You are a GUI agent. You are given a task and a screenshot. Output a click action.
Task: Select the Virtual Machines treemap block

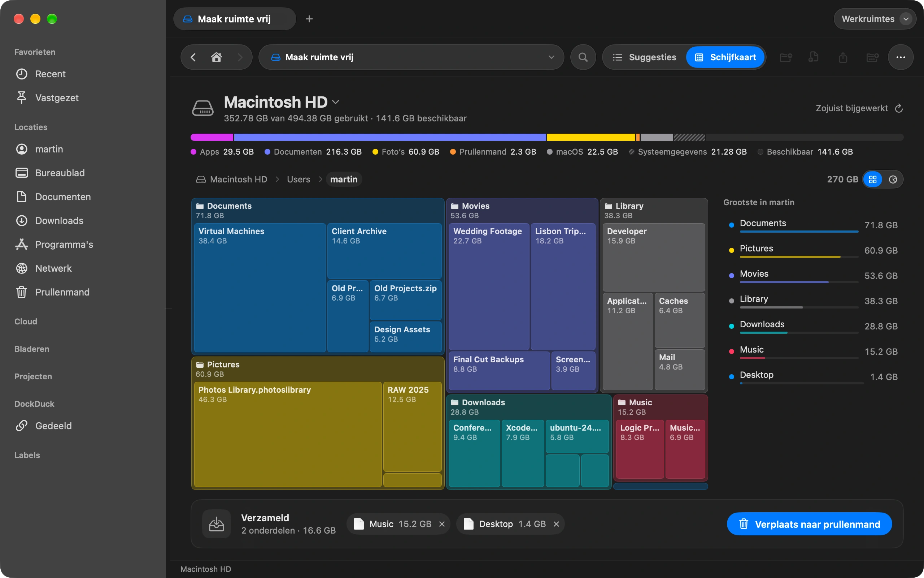(260, 288)
